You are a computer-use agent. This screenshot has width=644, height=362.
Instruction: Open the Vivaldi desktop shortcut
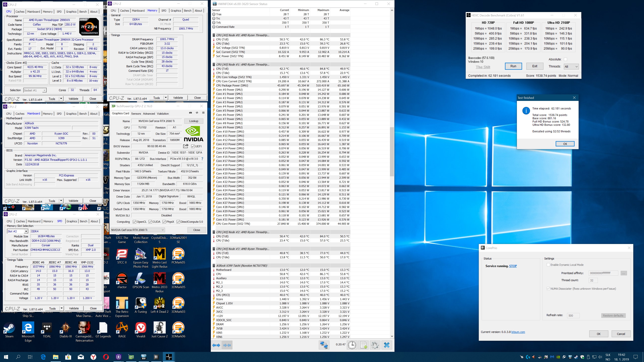[141, 330]
